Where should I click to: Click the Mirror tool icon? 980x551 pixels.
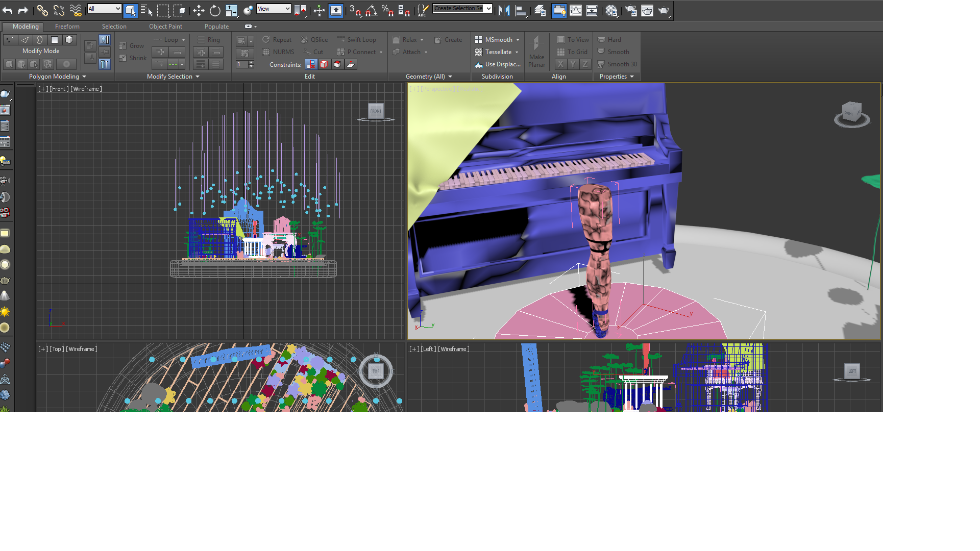(x=504, y=9)
